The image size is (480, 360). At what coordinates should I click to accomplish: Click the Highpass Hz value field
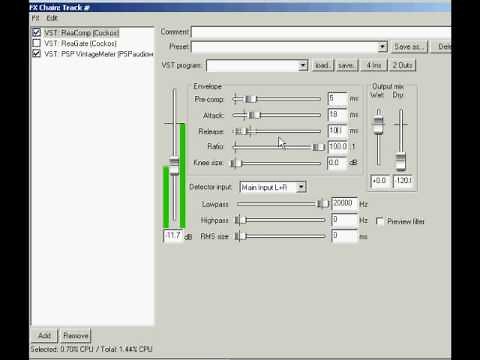pyautogui.click(x=345, y=220)
